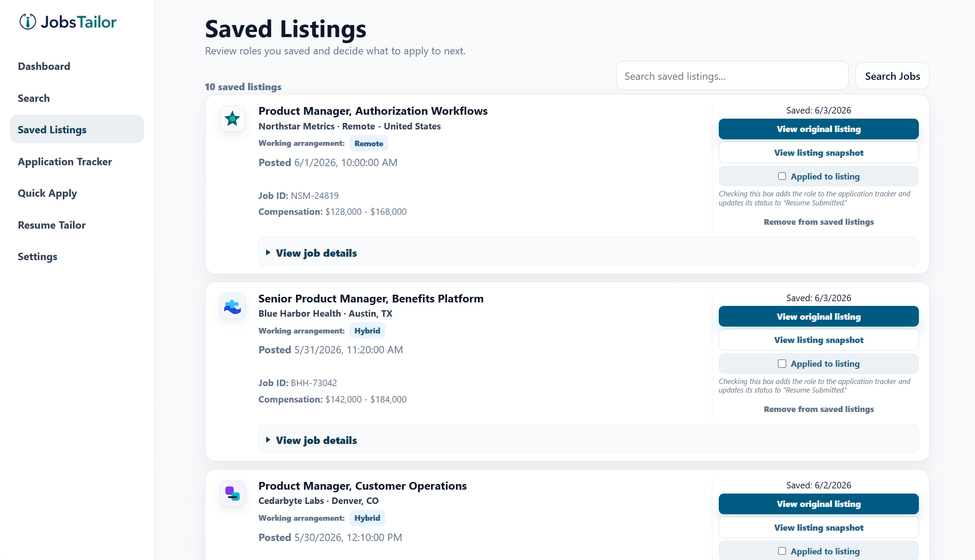Click the 10 saved listings count
The height and width of the screenshot is (560, 975).
point(243,87)
